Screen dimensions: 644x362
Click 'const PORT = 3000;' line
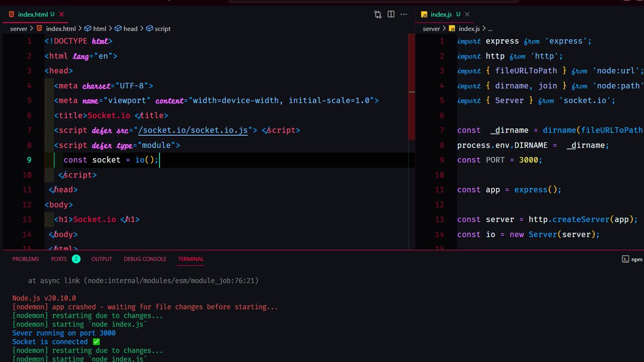tap(500, 160)
